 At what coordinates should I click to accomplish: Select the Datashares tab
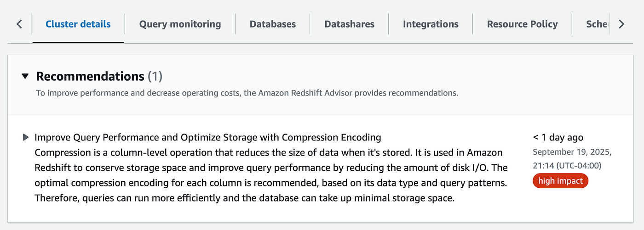coord(349,24)
